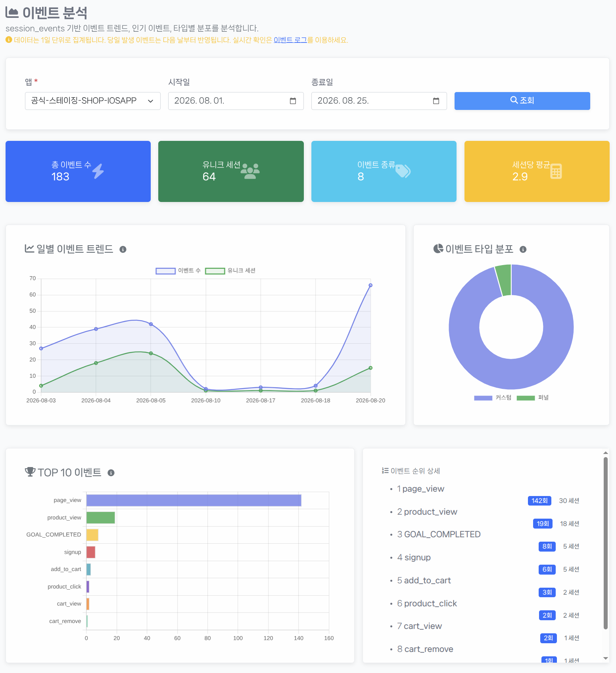Viewport: 616px width, 673px height.
Task: Click the area chart icon beside 이벤트 분석 title
Action: click(x=12, y=13)
